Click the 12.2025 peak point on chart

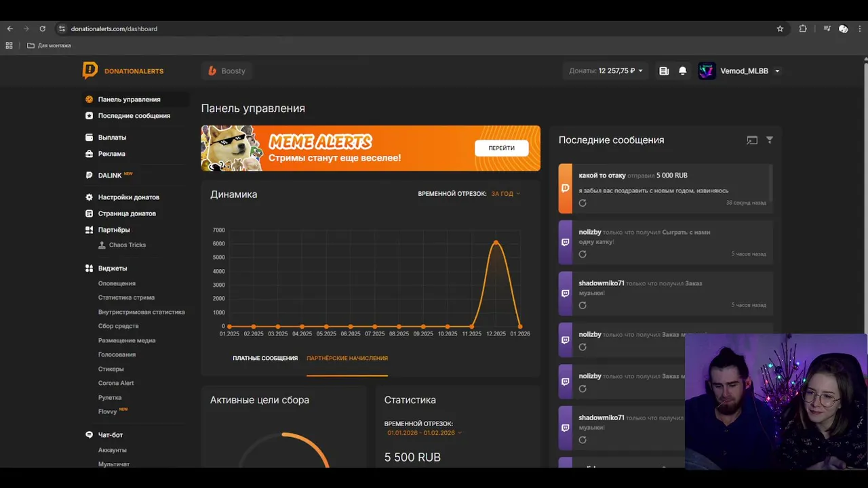tap(496, 242)
